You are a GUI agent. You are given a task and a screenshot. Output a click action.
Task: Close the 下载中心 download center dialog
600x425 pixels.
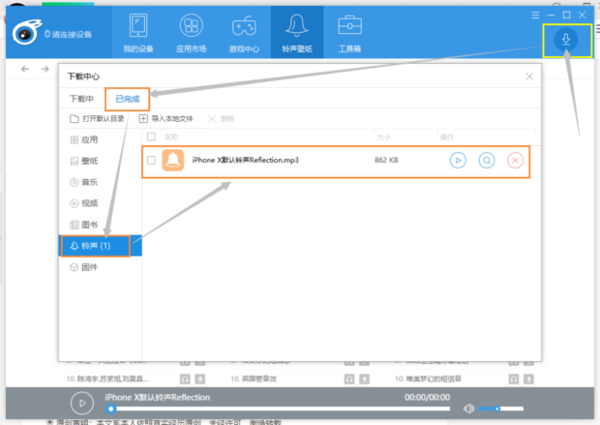[528, 76]
